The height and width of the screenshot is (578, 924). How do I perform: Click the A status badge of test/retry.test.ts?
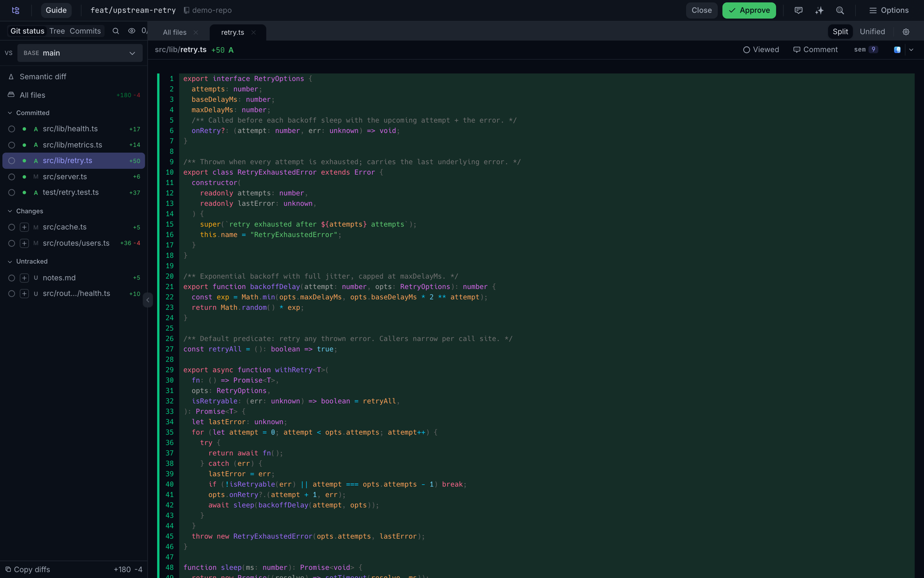(36, 193)
